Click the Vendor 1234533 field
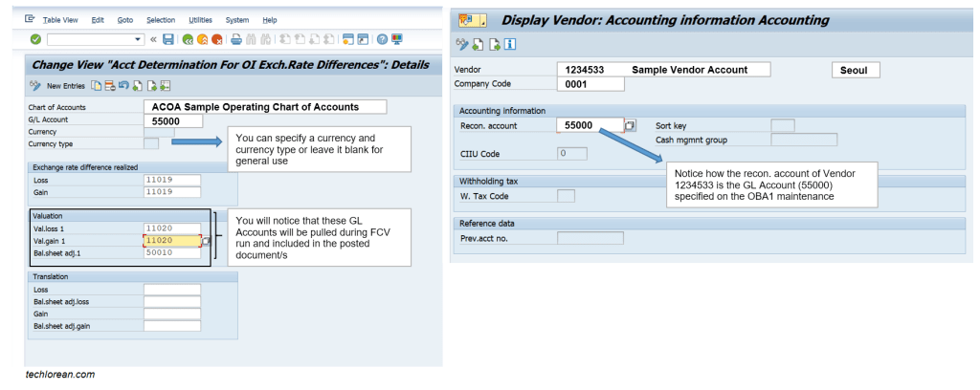The width and height of the screenshot is (980, 390). click(664, 69)
